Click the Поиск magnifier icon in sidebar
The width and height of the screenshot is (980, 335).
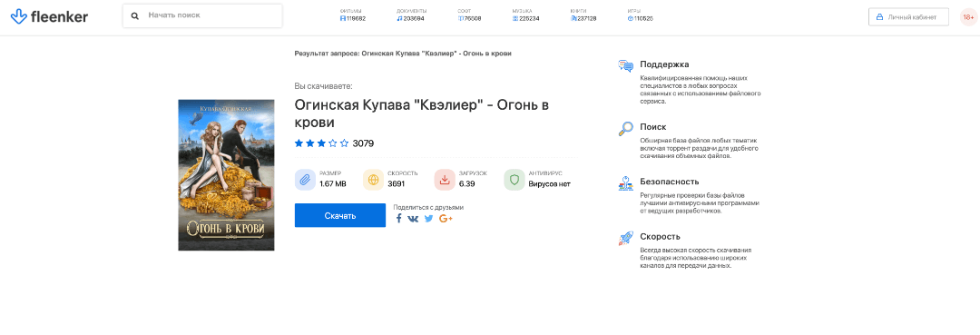point(625,129)
